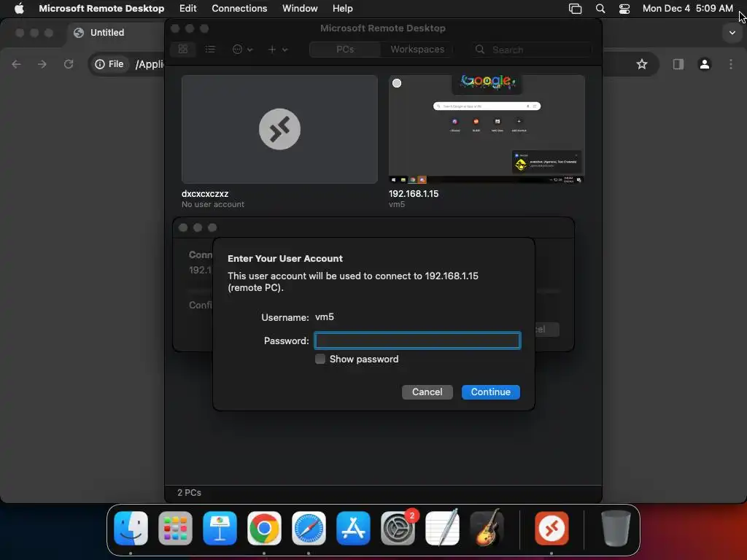
Task: Open Spotlight search in menu bar
Action: pos(600,9)
